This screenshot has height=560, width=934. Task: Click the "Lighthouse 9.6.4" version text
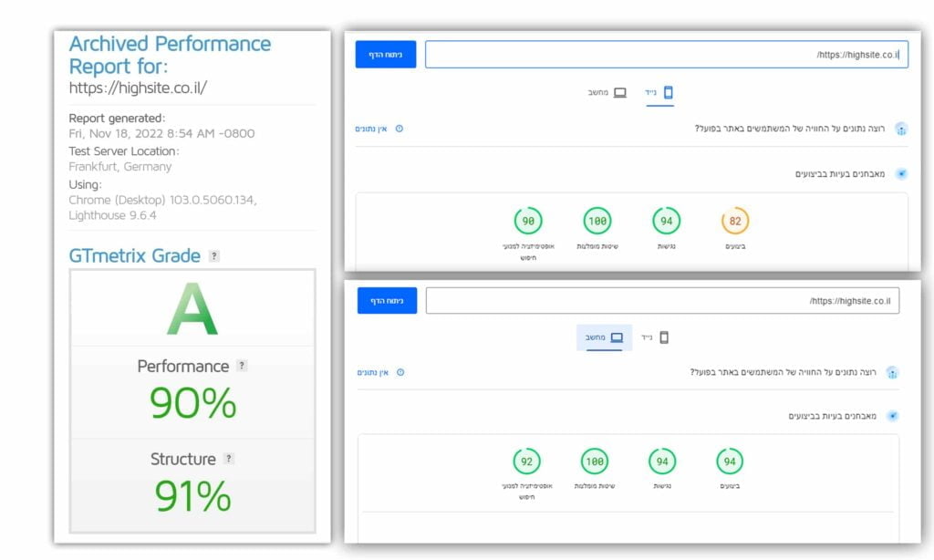click(x=112, y=215)
